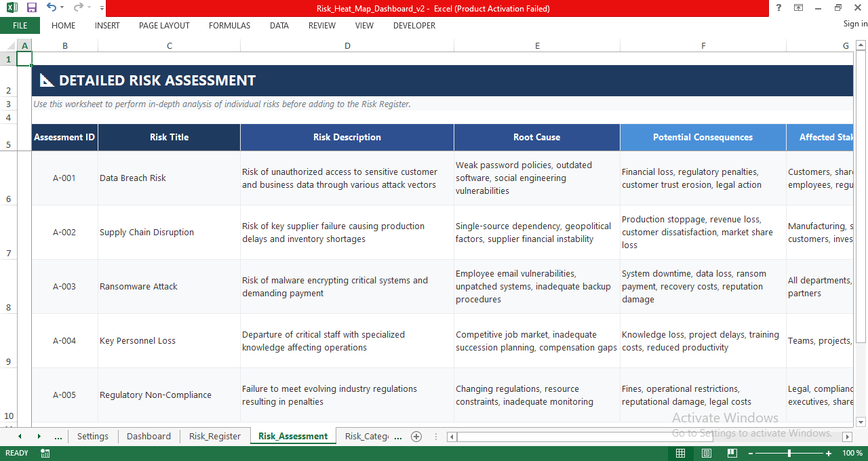This screenshot has height=461, width=868.
Task: Click the Excel application icon in title bar
Action: pyautogui.click(x=12, y=7)
